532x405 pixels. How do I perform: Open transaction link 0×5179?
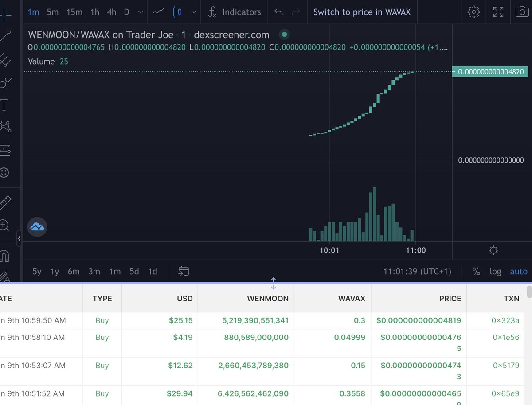click(506, 366)
